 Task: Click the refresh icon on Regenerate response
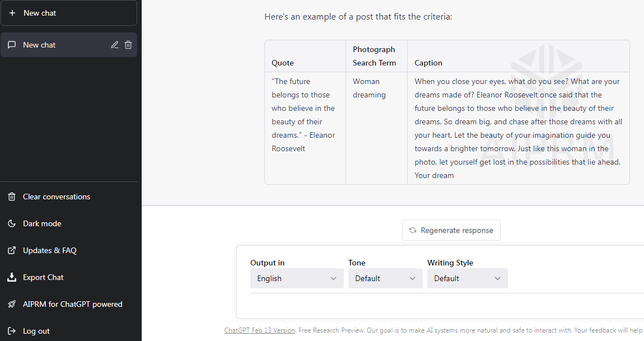(x=413, y=230)
